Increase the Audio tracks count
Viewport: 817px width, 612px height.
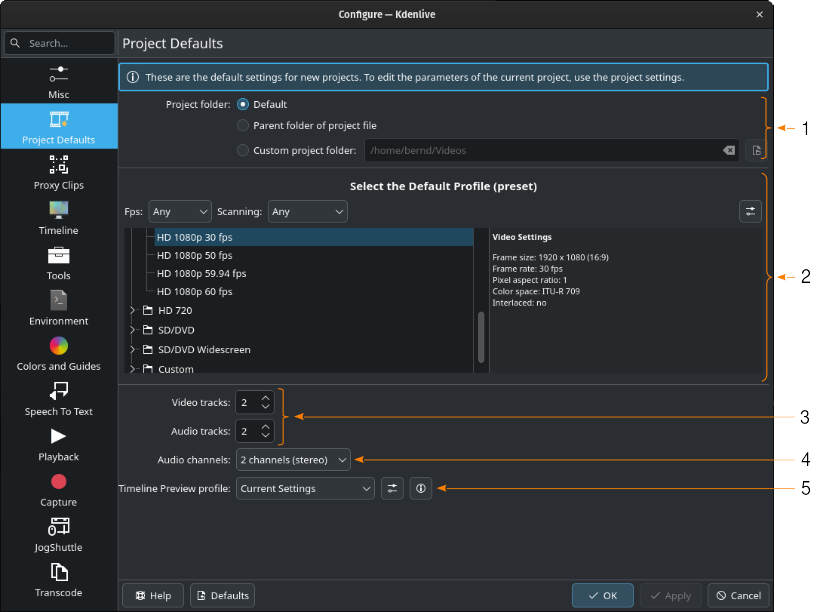tap(266, 427)
